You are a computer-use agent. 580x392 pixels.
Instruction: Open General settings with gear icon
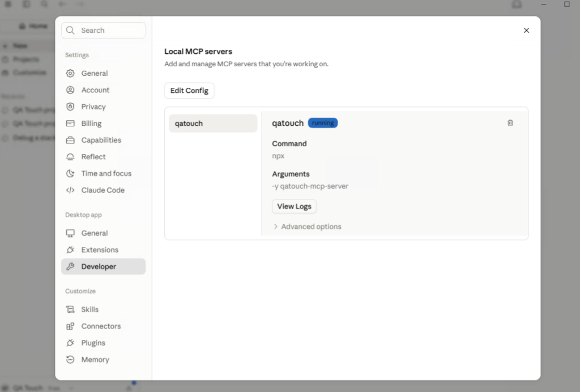coord(103,73)
